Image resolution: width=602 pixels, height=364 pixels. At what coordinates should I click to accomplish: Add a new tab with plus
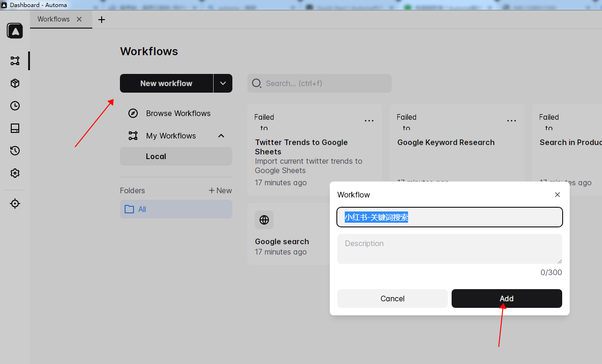pos(102,20)
